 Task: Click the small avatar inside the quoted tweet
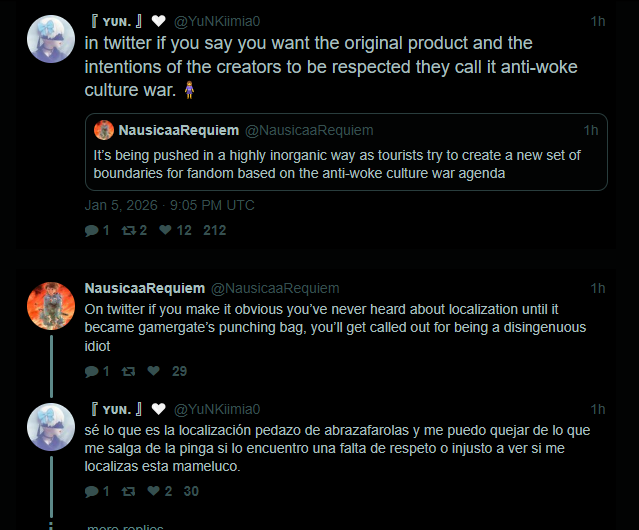pos(104,130)
